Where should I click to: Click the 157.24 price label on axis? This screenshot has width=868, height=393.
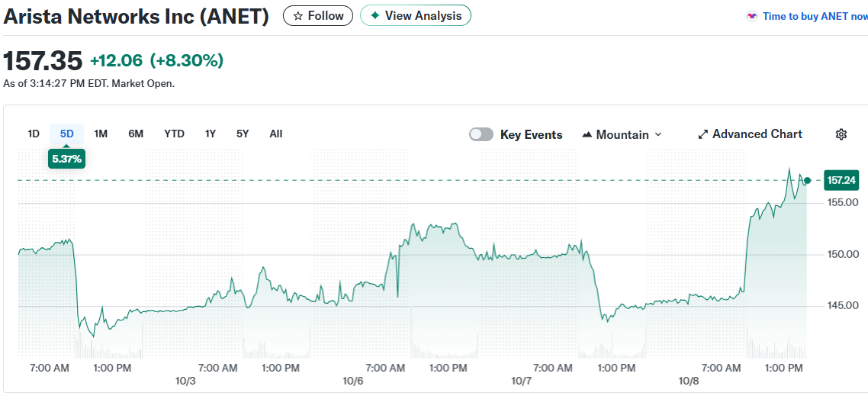pos(841,180)
